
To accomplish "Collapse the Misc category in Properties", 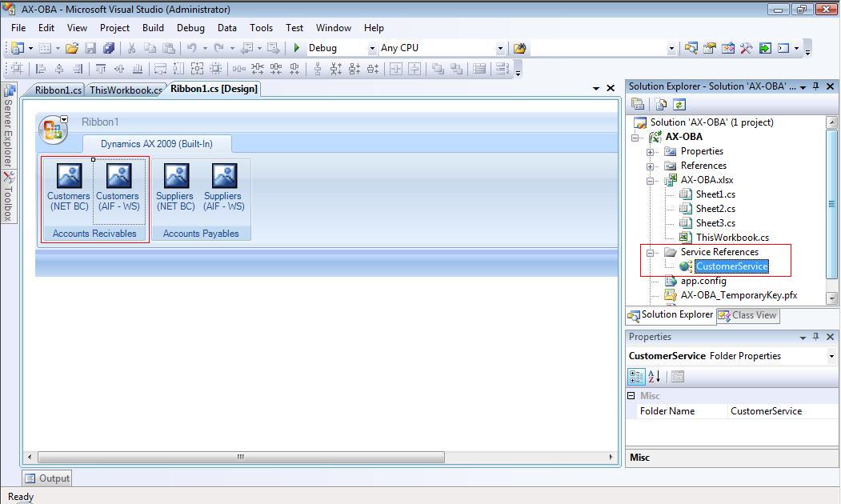I will pos(631,396).
